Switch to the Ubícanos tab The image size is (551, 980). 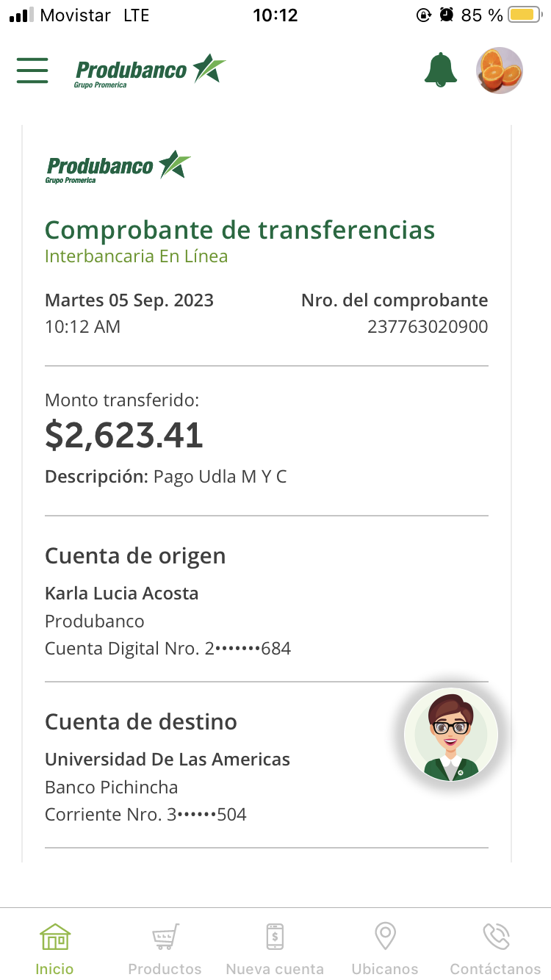tap(385, 969)
